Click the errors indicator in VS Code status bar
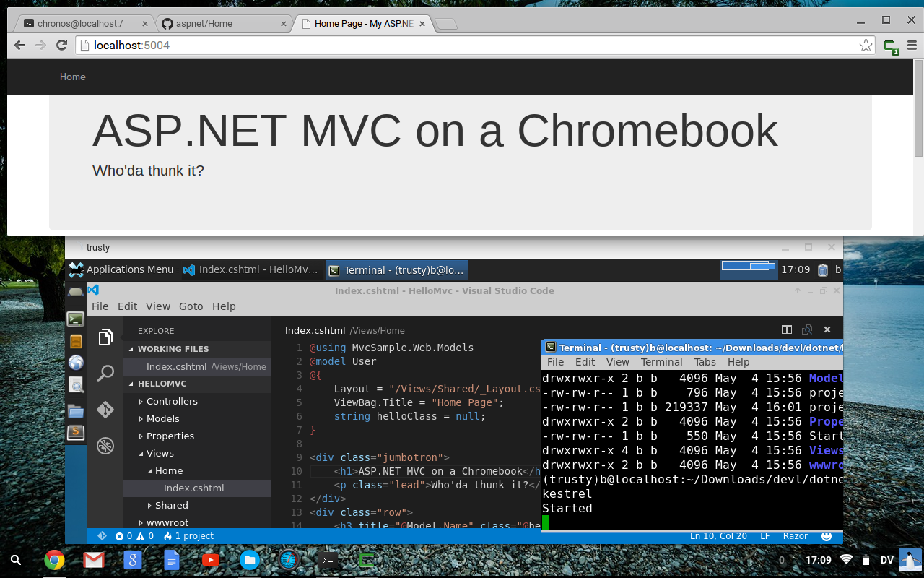Screen dimensions: 924x578 [124, 536]
